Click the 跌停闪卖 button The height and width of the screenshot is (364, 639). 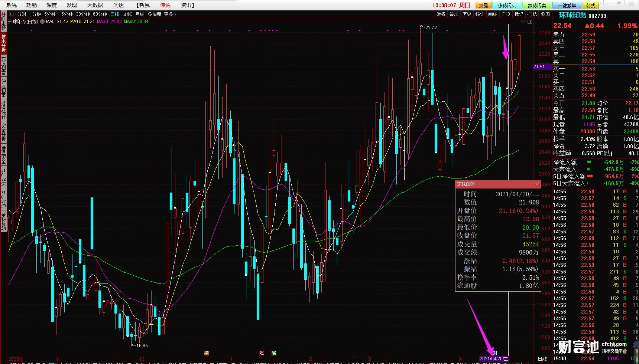pos(537,5)
